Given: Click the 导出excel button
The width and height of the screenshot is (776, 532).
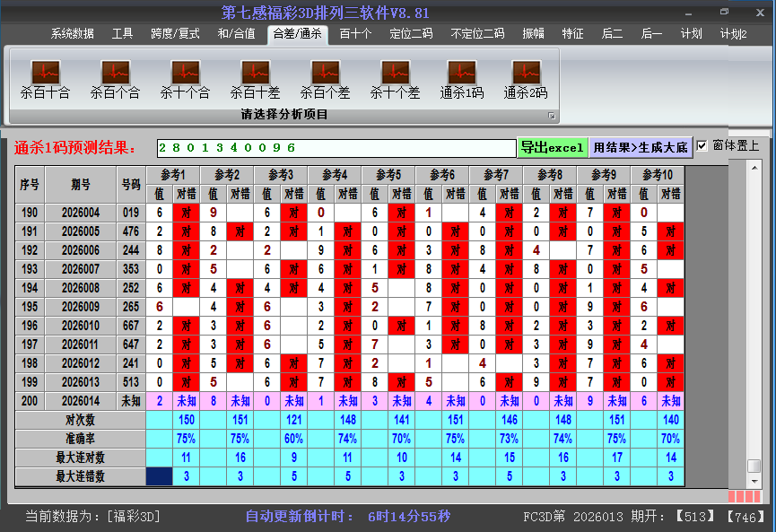Looking at the screenshot, I should 552,147.
